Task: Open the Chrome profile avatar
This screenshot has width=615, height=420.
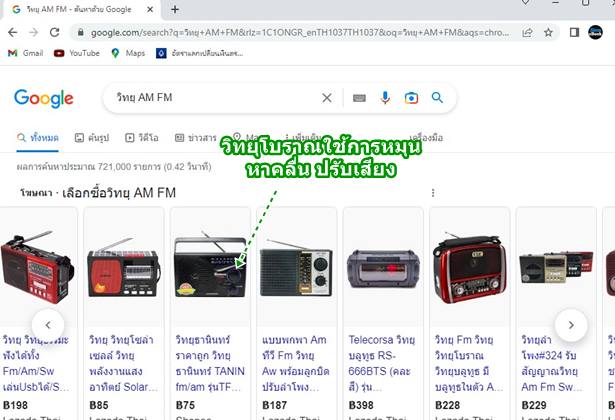Action: click(595, 33)
